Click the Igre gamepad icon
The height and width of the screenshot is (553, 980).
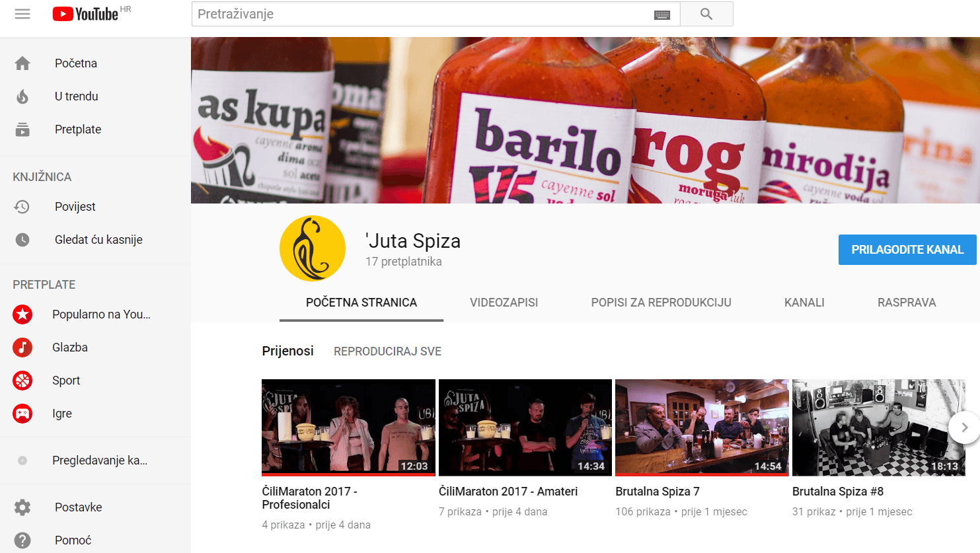[x=22, y=414]
